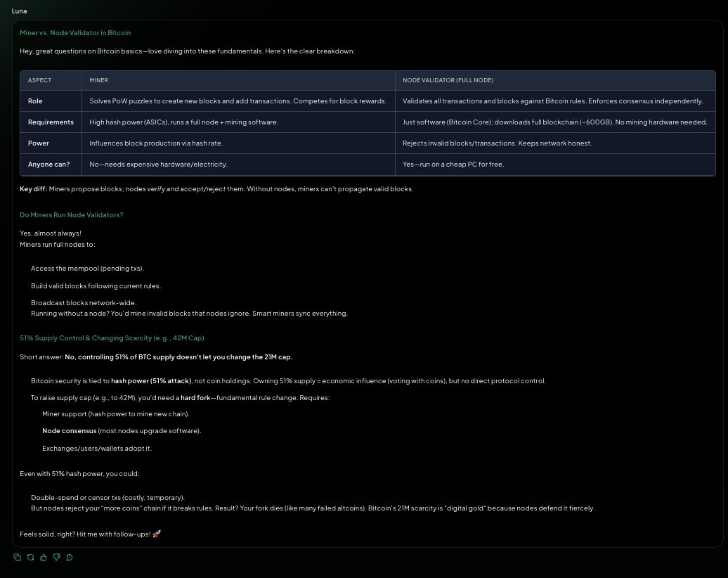This screenshot has width=728, height=578.
Task: Click the 'Key diff:' summary line
Action: [x=216, y=188]
